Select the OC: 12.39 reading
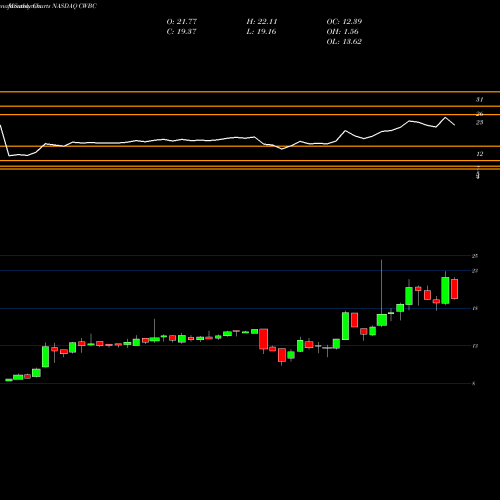The image size is (500, 500). coord(344,21)
